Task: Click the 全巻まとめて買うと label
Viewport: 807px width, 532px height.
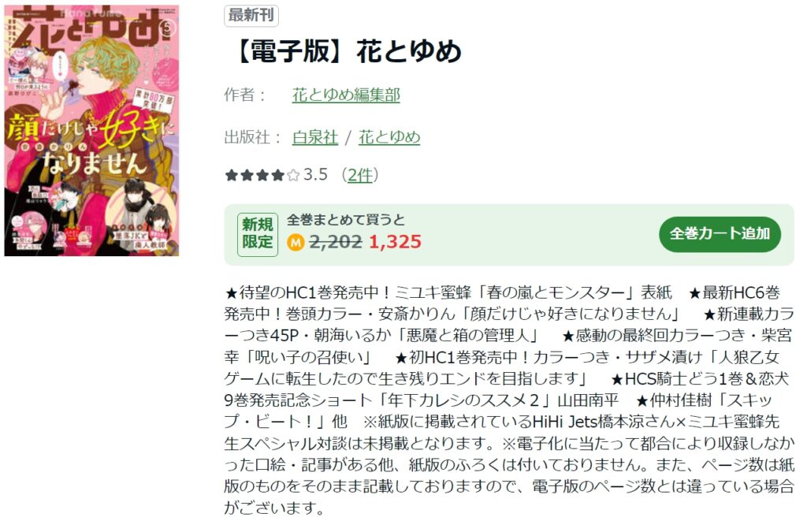Action: tap(346, 220)
